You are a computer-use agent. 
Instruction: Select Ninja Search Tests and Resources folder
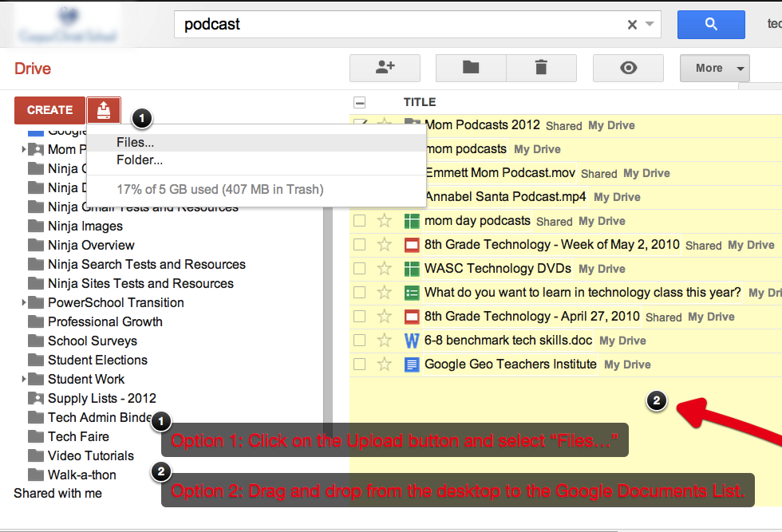(x=147, y=264)
